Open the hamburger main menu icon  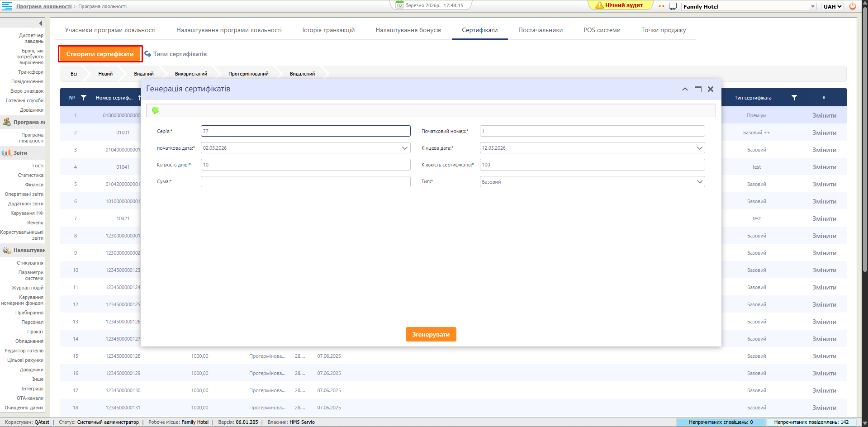(x=7, y=6)
